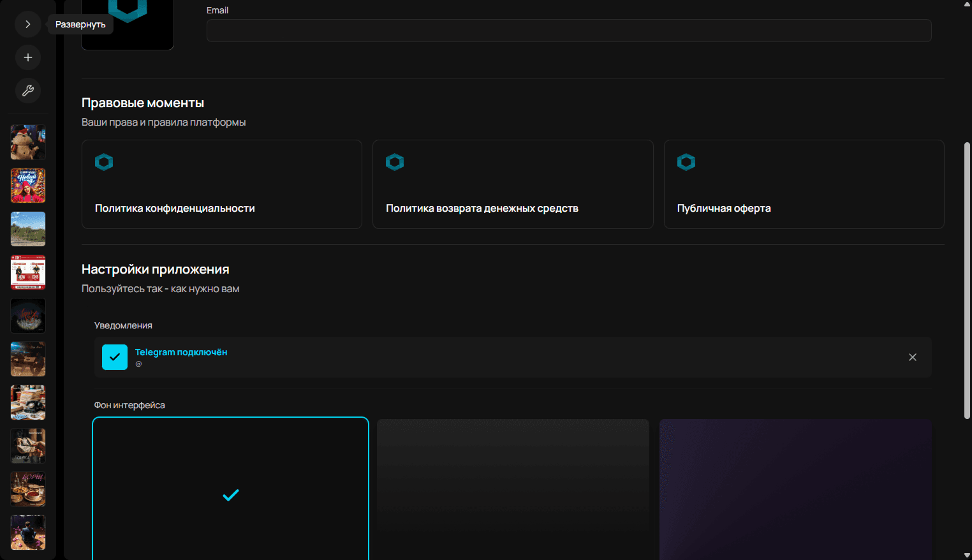Click the Email input field
The width and height of the screenshot is (972, 560).
tap(568, 30)
